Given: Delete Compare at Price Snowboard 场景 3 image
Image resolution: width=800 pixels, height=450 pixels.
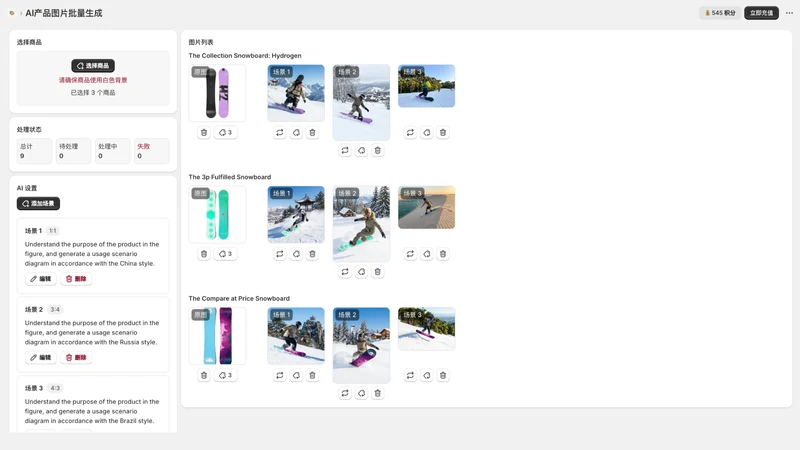Looking at the screenshot, I should point(443,376).
